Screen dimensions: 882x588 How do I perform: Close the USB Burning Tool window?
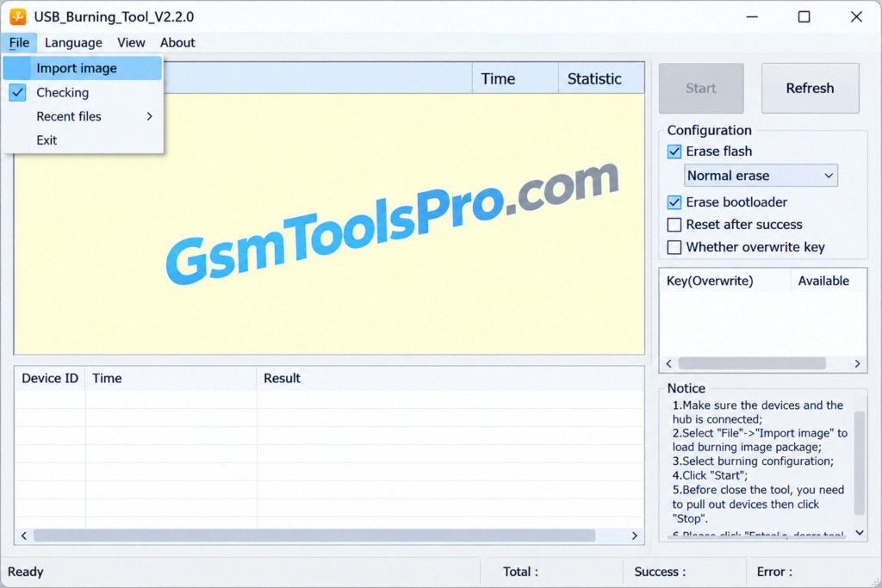click(856, 17)
